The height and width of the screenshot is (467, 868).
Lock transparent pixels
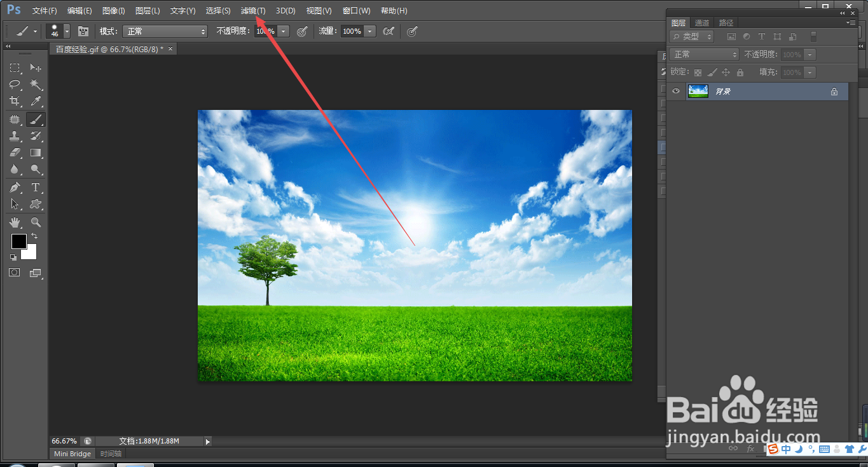point(698,72)
